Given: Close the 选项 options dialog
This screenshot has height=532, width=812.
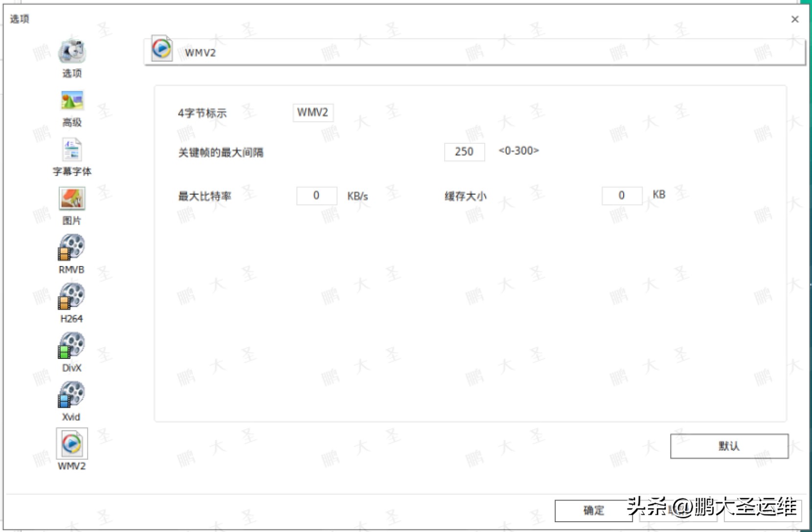Looking at the screenshot, I should pyautogui.click(x=795, y=20).
